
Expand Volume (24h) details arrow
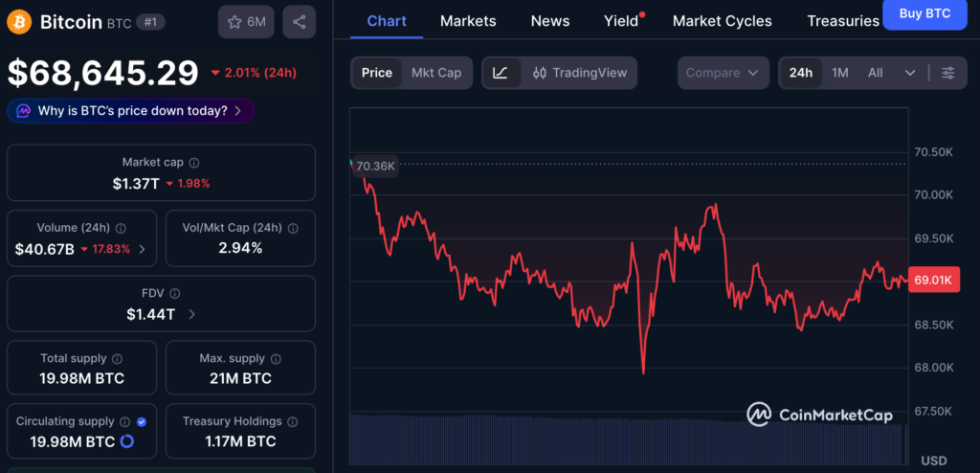(143, 249)
